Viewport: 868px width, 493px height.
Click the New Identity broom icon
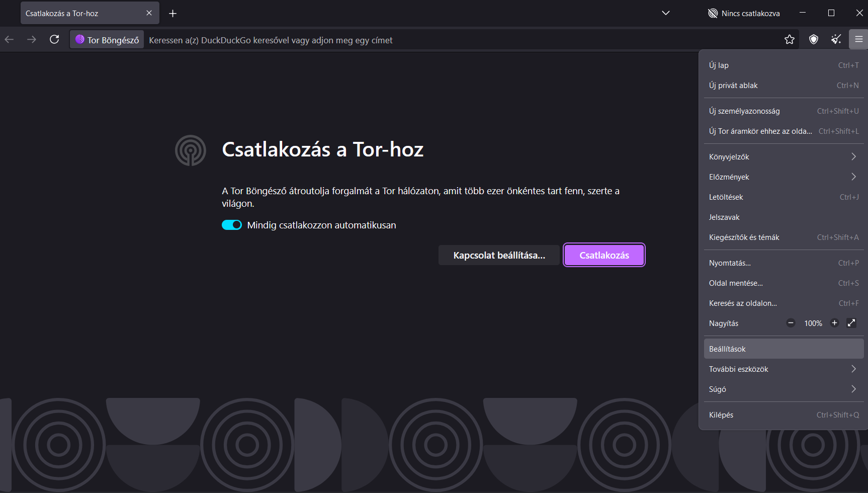point(836,40)
